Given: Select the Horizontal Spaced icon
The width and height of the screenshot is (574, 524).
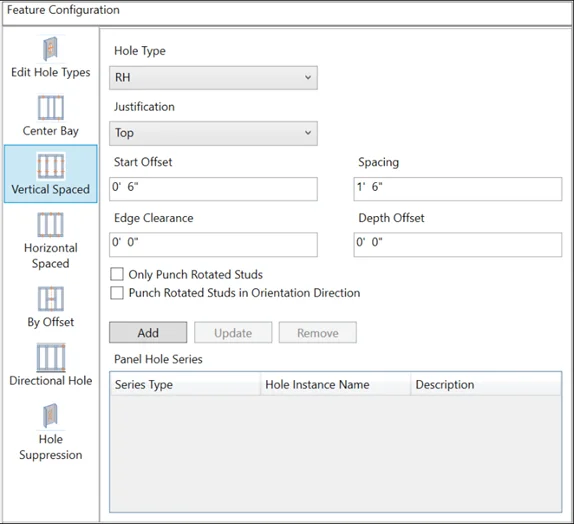Looking at the screenshot, I should [51, 224].
